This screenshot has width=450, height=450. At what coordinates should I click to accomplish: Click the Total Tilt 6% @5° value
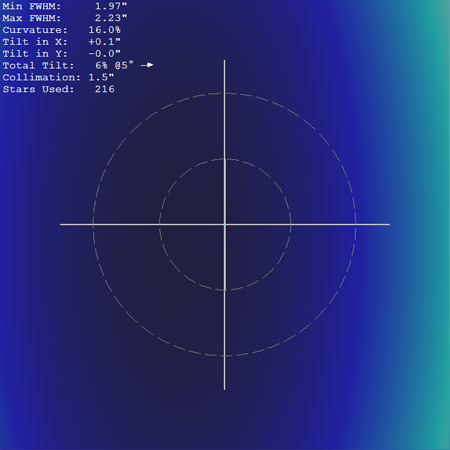click(x=114, y=65)
